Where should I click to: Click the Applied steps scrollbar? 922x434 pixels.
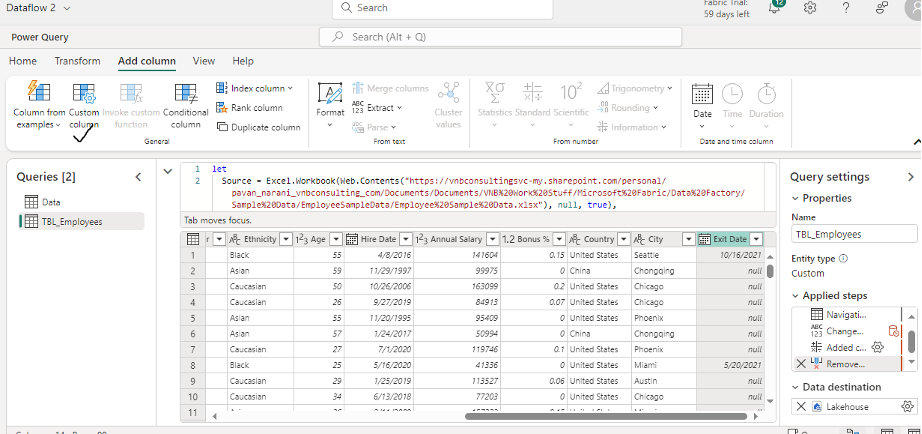tap(911, 342)
